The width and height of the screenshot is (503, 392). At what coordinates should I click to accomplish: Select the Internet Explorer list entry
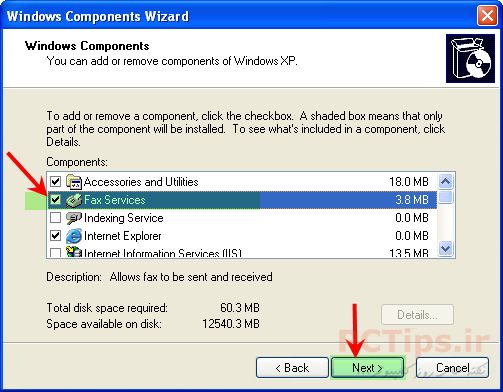tap(242, 236)
